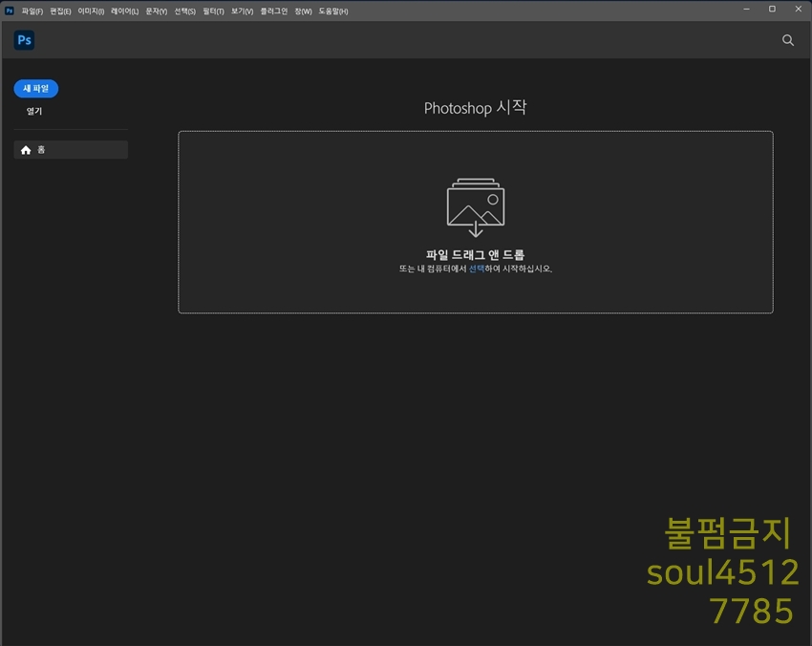Image resolution: width=812 pixels, height=646 pixels.
Task: Go to 홈 in the sidebar
Action: (x=71, y=150)
